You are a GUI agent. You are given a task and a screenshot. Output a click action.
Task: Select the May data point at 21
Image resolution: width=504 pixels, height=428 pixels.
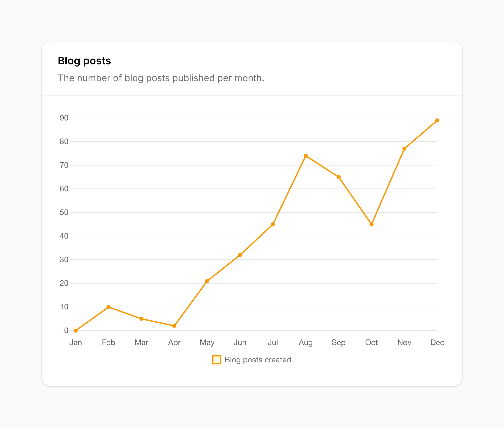pos(207,281)
